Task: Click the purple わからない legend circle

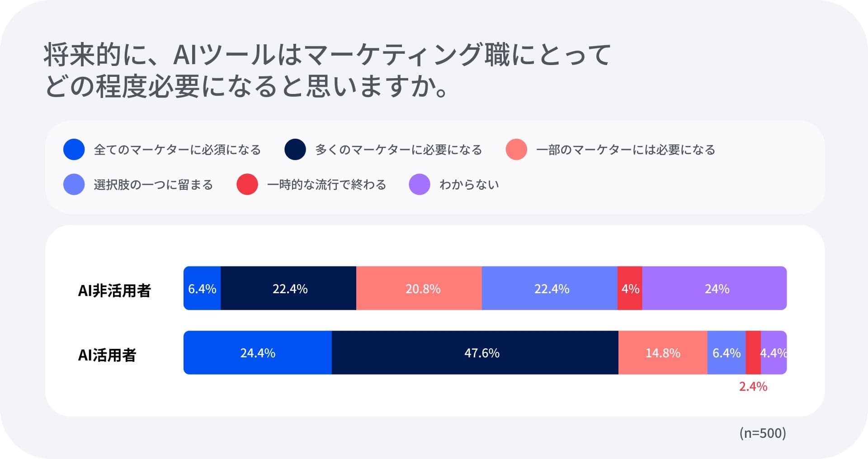Action: pos(420,184)
